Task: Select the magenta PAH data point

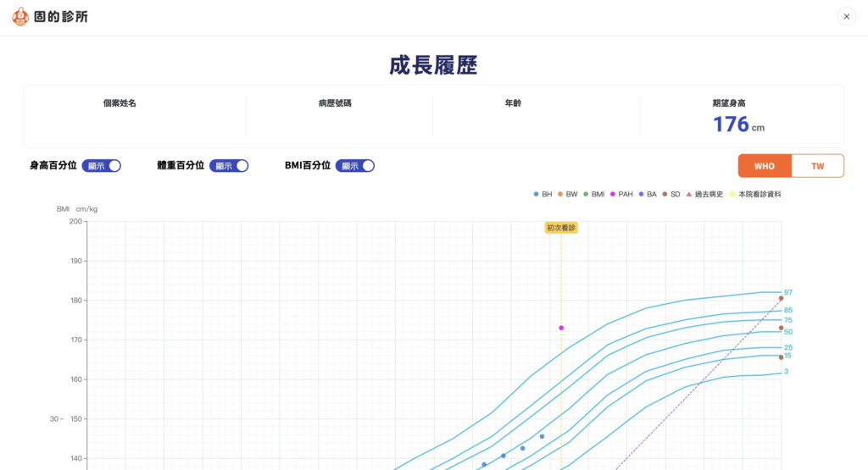Action: (561, 328)
